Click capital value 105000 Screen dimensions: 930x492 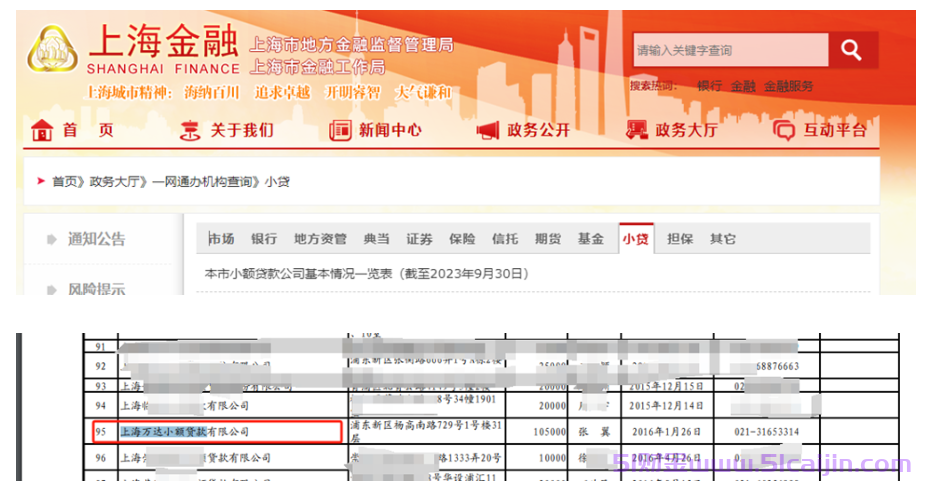click(x=549, y=432)
